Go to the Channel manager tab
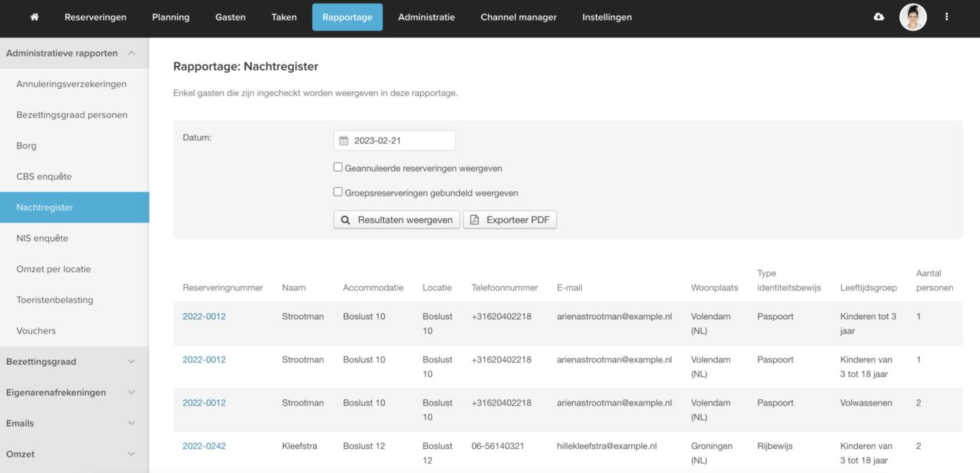 point(518,17)
